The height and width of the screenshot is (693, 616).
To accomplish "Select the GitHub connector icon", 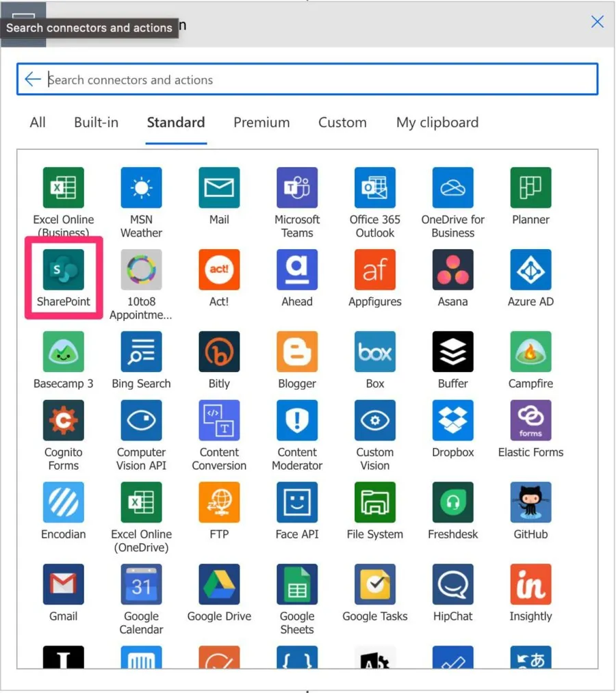I will coord(530,502).
